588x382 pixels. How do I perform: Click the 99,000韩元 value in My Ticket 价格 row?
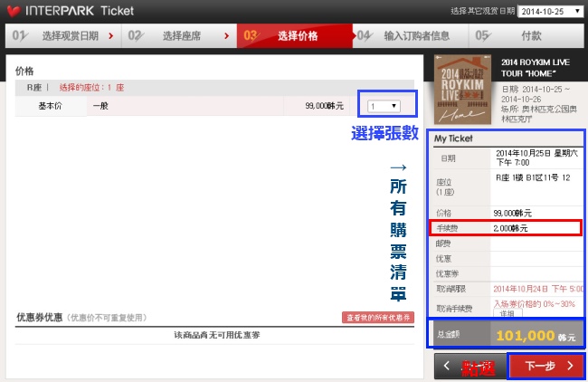point(512,213)
